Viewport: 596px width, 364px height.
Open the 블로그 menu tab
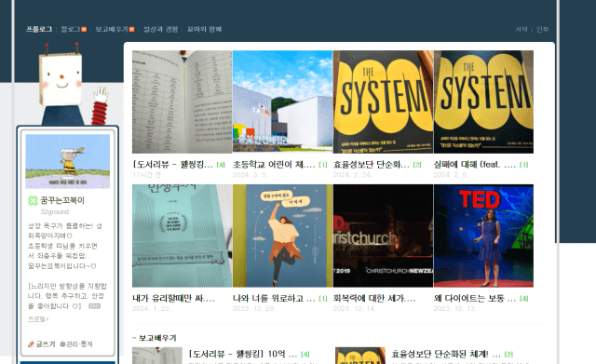pos(71,29)
